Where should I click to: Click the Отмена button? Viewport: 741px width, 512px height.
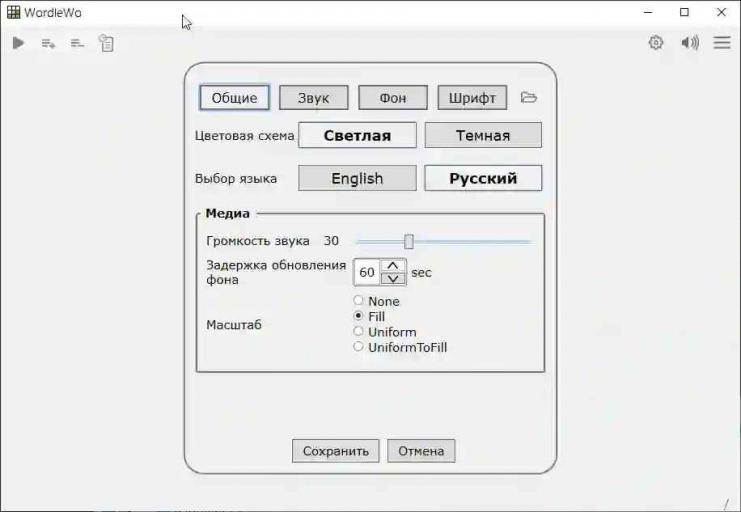coord(421,451)
